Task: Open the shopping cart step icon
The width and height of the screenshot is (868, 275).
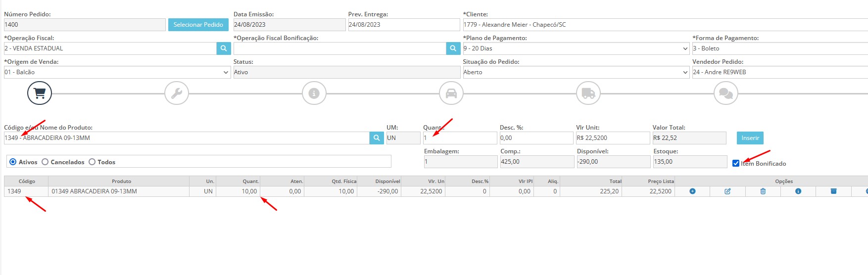Action: click(x=40, y=93)
